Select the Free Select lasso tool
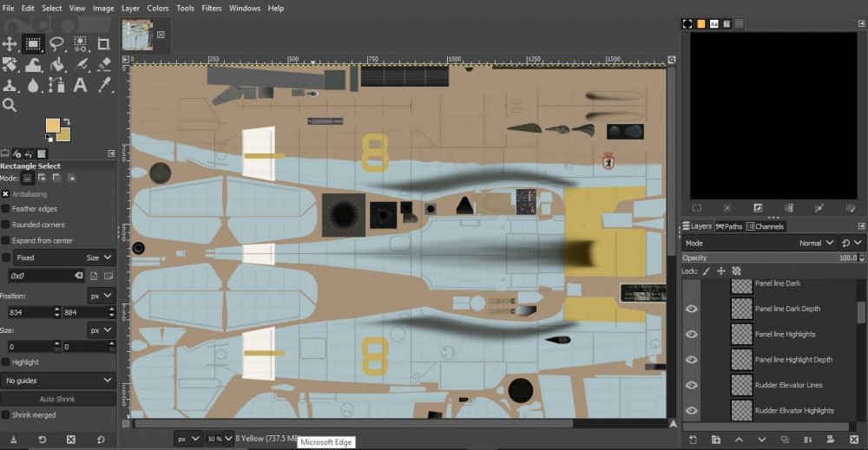Viewport: 868px width, 450px height. 57,43
